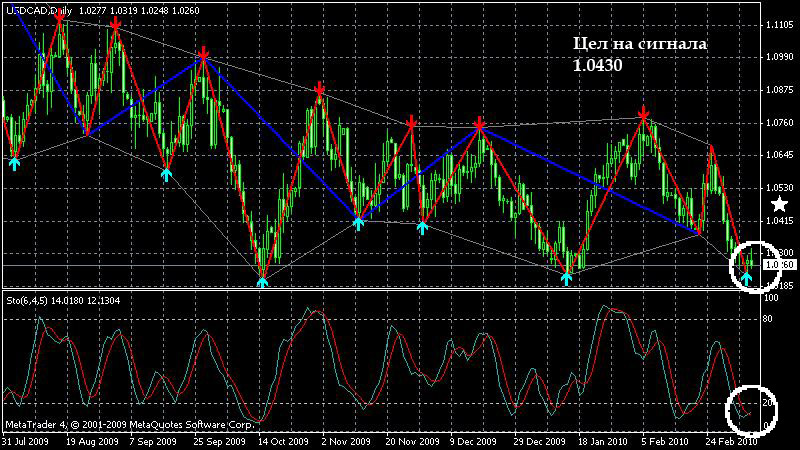
Task: Click the 1.0875 price level on the axis
Action: pos(780,90)
